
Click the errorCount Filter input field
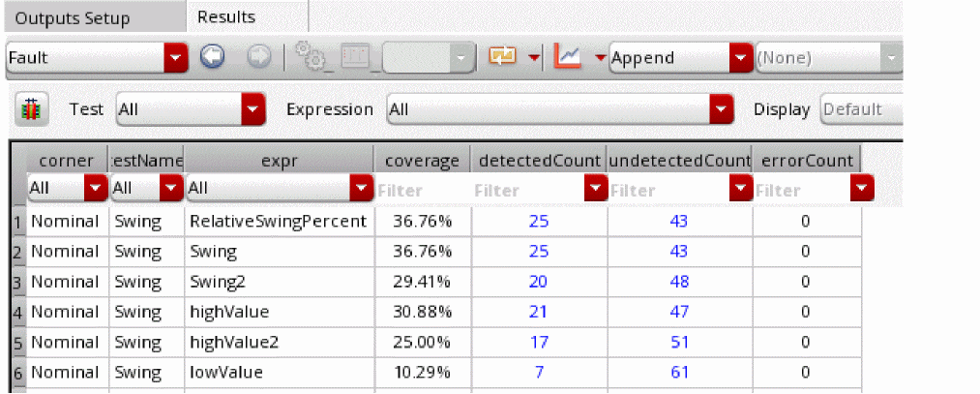pos(803,190)
